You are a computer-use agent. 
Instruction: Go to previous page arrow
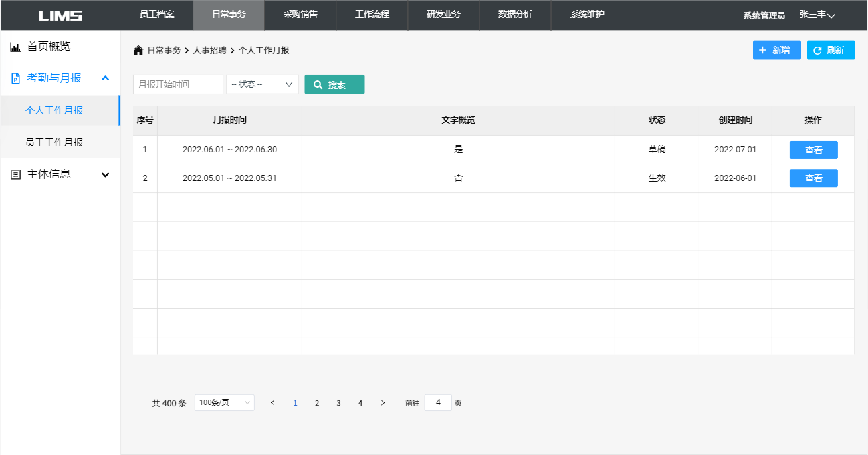273,403
